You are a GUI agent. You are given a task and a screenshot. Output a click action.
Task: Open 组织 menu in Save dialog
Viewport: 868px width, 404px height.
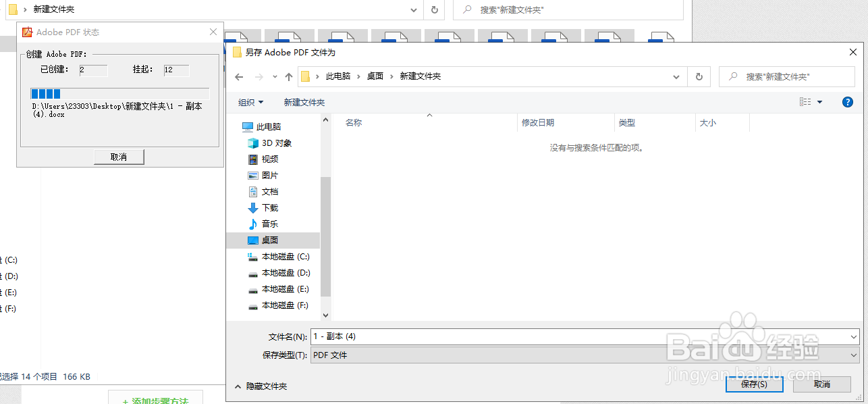click(x=251, y=102)
